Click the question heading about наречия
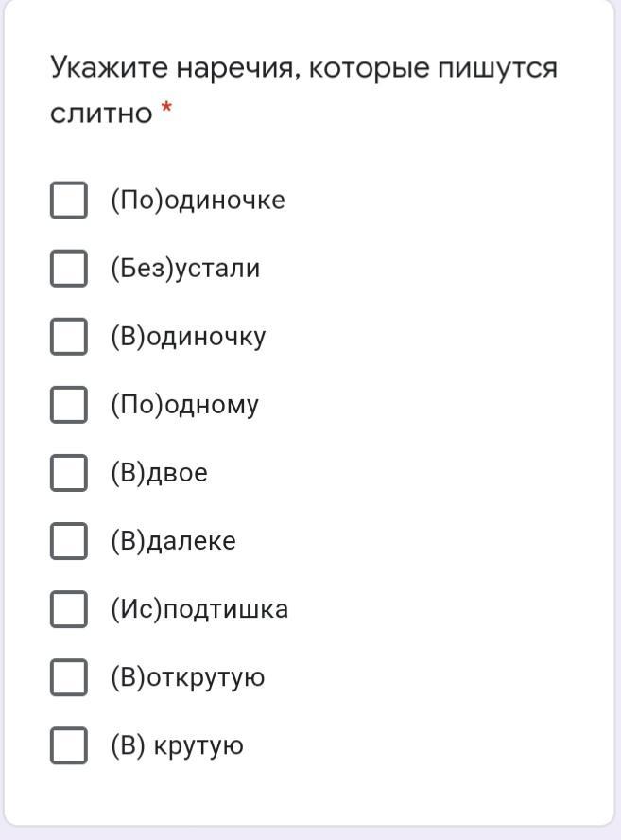Screen dimensions: 621x840 [303, 90]
